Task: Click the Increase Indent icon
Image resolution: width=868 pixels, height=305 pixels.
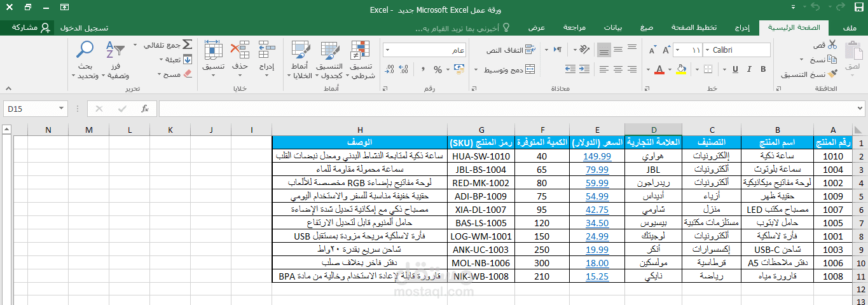Action: point(570,69)
